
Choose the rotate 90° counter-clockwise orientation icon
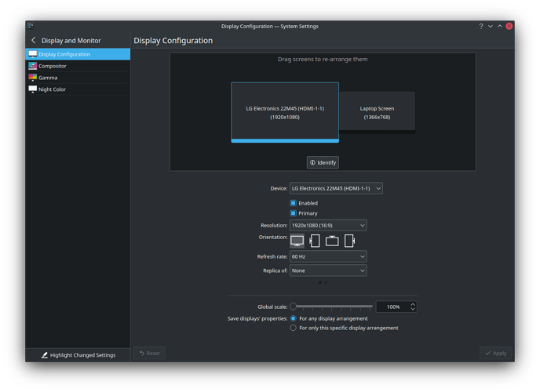(x=315, y=241)
